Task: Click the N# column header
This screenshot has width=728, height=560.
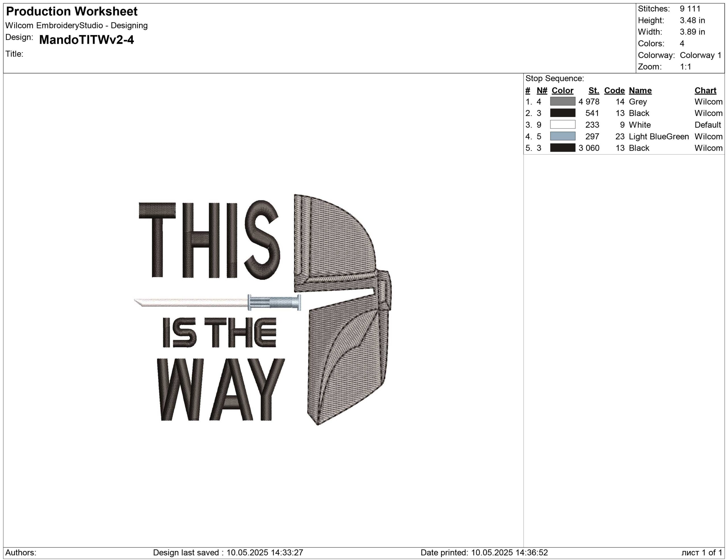Action: point(542,90)
